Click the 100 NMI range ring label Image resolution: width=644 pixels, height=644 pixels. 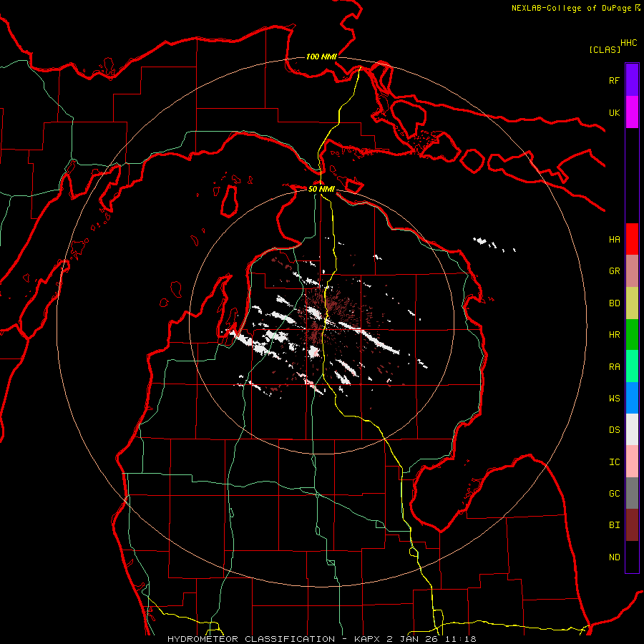coord(321,57)
